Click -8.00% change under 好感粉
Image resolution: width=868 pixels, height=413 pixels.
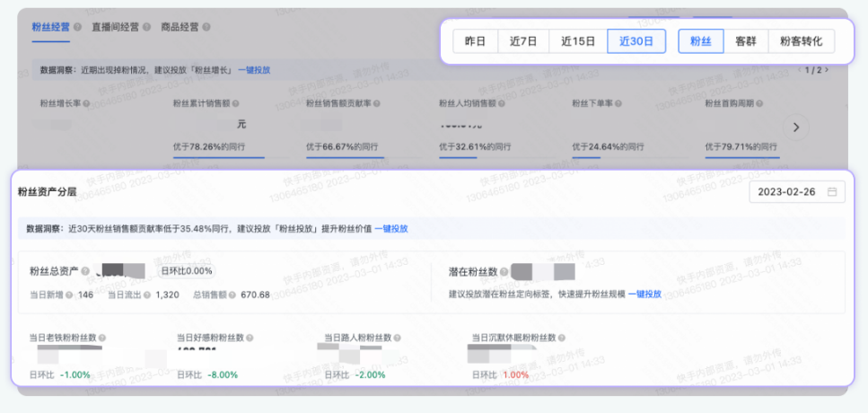(x=223, y=374)
